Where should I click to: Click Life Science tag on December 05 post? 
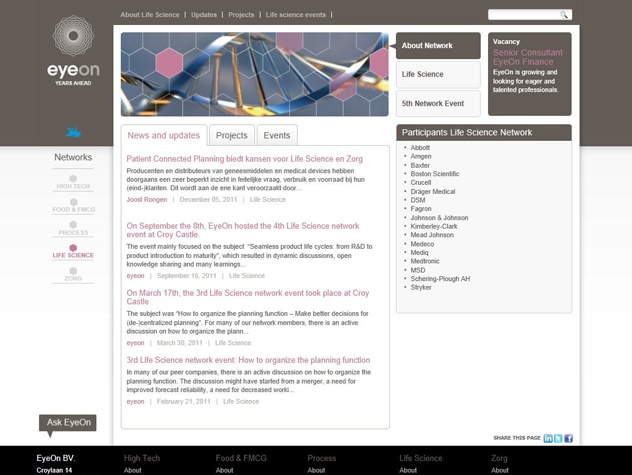point(268,200)
